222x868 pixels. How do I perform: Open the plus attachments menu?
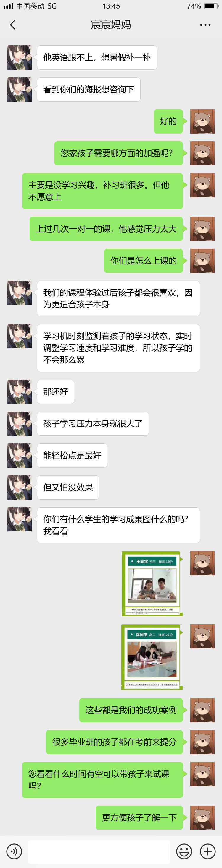[x=208, y=851]
